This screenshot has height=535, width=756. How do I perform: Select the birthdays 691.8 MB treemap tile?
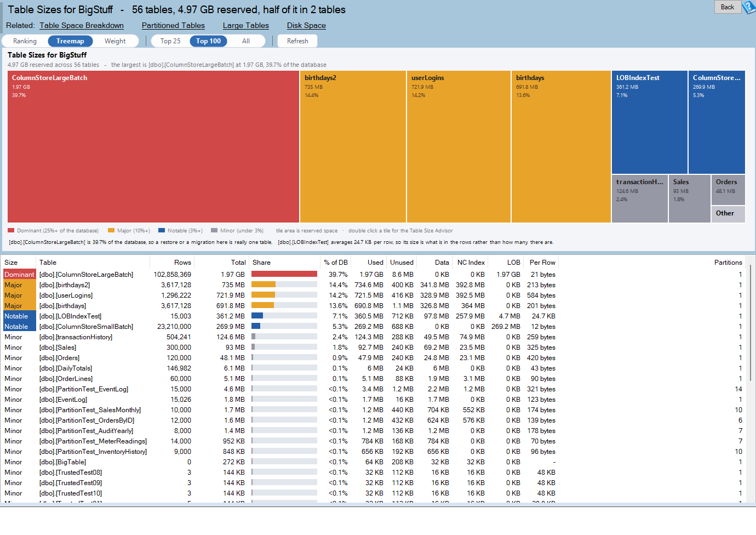[x=561, y=146]
